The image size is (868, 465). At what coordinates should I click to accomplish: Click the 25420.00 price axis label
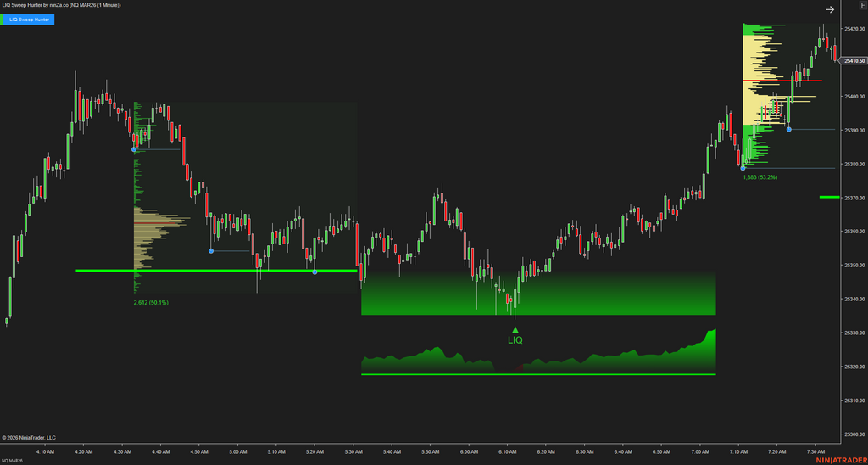tap(853, 29)
